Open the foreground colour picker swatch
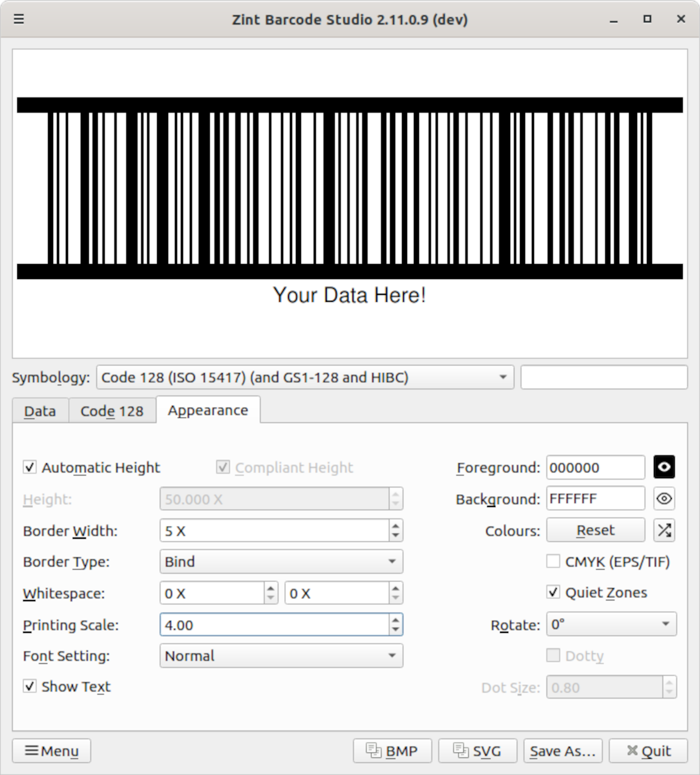 [x=664, y=467]
